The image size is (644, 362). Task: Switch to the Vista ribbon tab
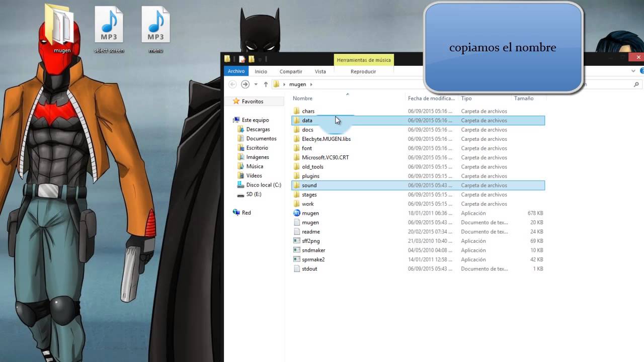pyautogui.click(x=320, y=71)
